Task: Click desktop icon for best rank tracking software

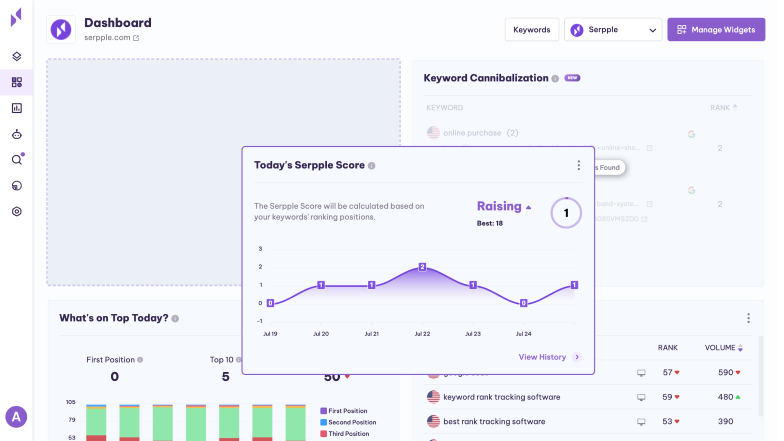Action: 641,422
